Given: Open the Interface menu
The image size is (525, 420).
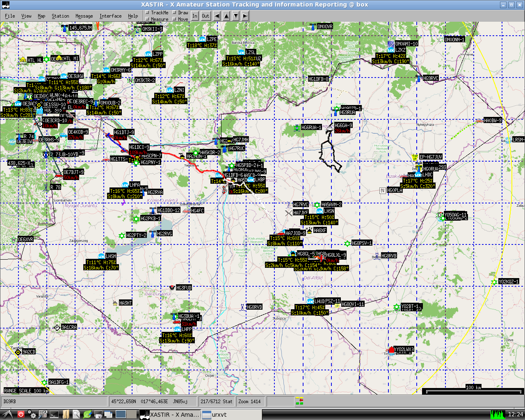Looking at the screenshot, I should tap(110, 16).
